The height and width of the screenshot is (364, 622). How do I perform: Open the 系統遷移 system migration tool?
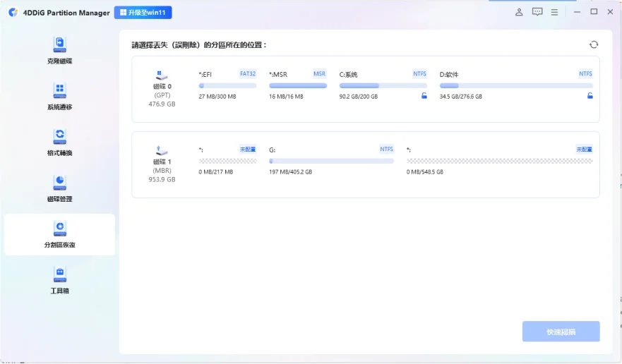[59, 96]
